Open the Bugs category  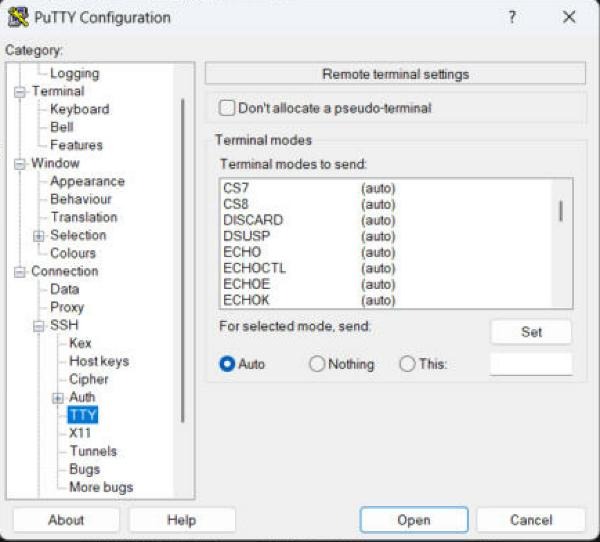85,469
